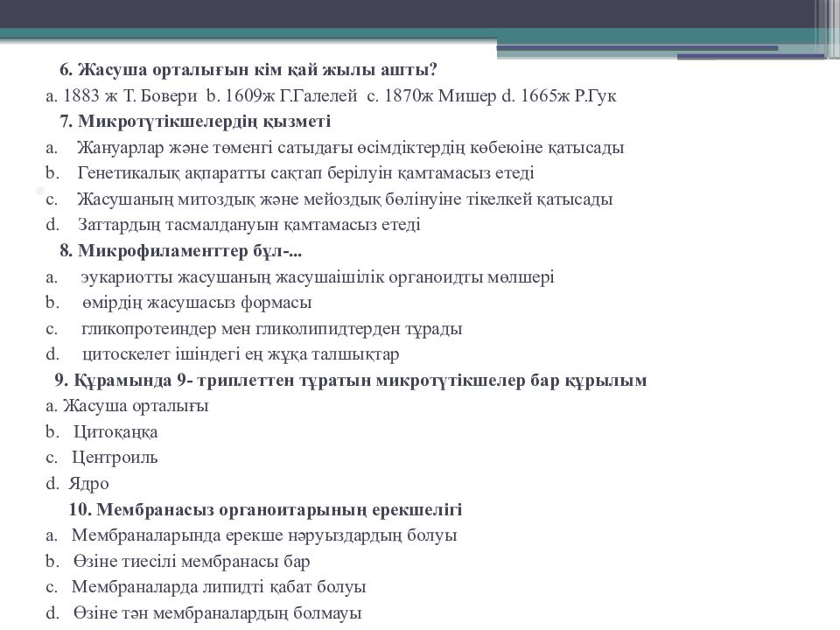Viewport: 840px width, 630px height.
Task: Pick option гликопротеиндер мен гликолипидтерден тұрады
Action: tap(254, 328)
